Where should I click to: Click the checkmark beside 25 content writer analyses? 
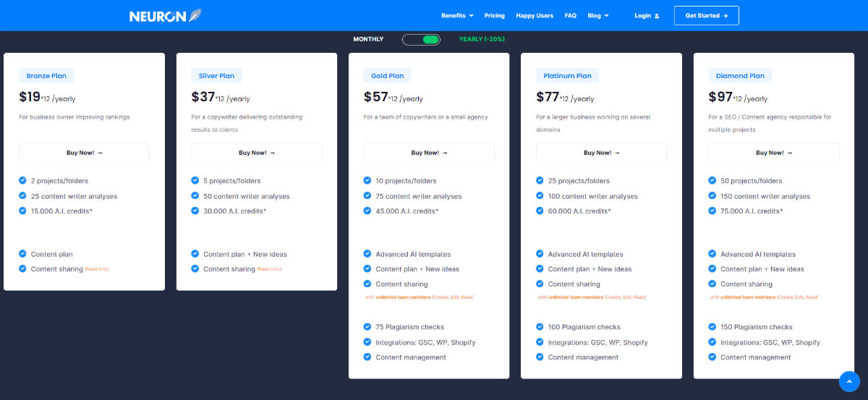tap(23, 196)
